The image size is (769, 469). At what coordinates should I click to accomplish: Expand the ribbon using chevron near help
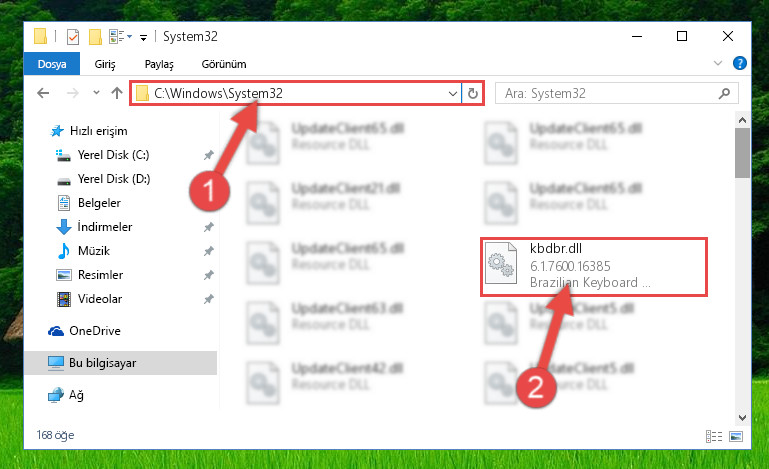(x=718, y=63)
